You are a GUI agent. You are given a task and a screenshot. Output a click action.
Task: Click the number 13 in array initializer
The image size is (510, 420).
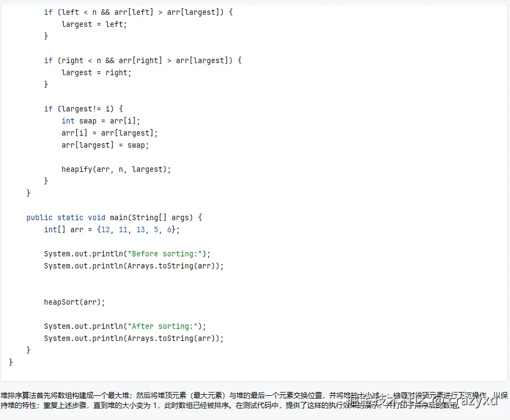click(141, 229)
